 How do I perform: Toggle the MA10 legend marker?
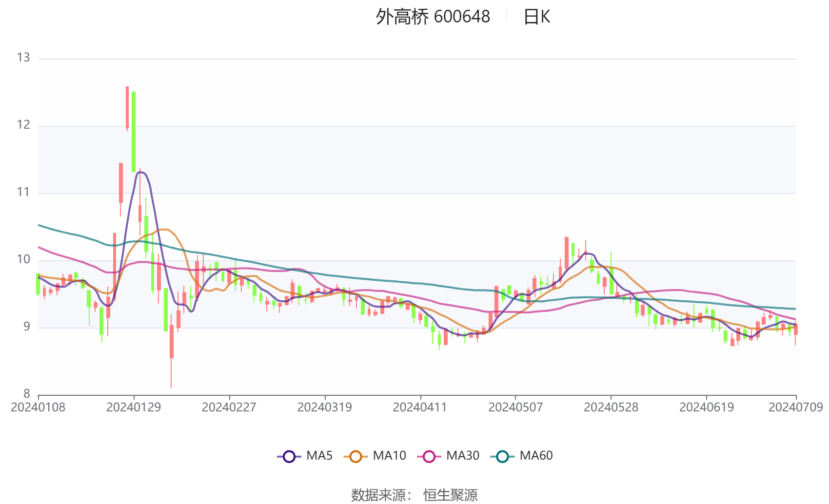pyautogui.click(x=355, y=456)
